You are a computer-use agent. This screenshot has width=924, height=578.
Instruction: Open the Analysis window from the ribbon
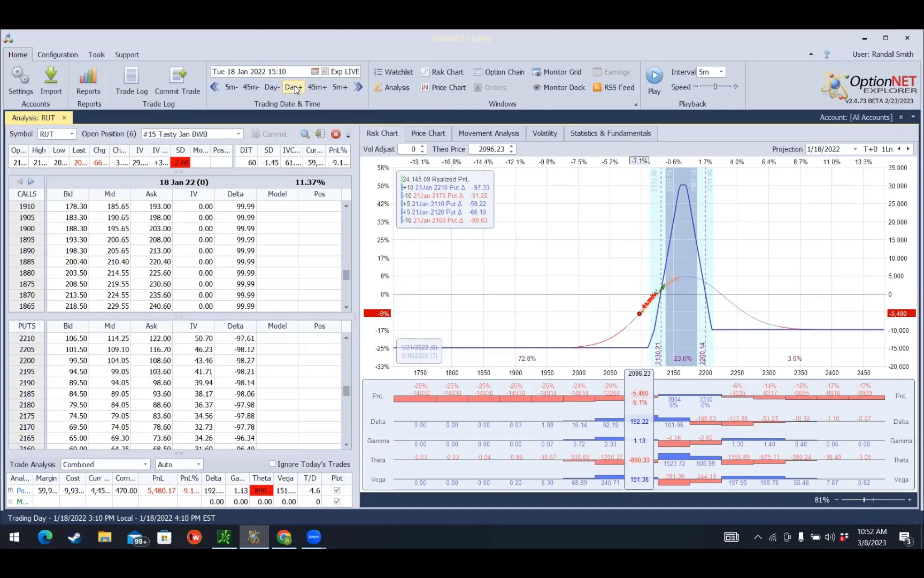(391, 87)
